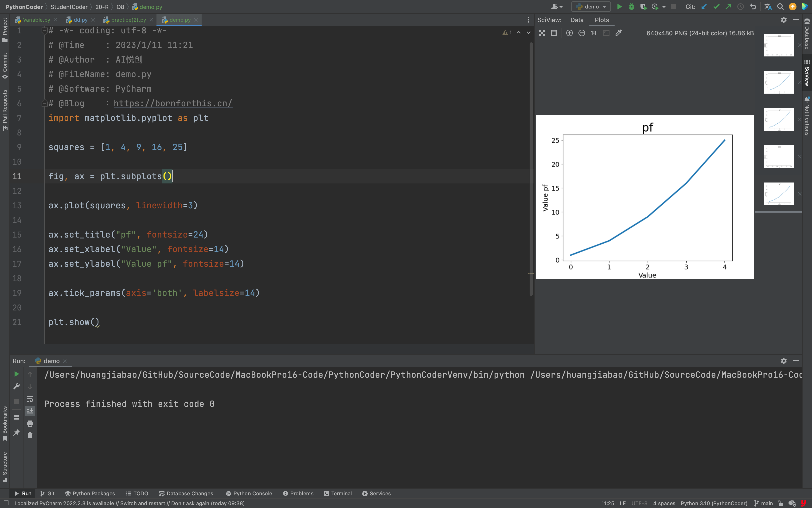Commit changes with the Git checkmark
Screen dimensions: 812x508
pos(716,7)
